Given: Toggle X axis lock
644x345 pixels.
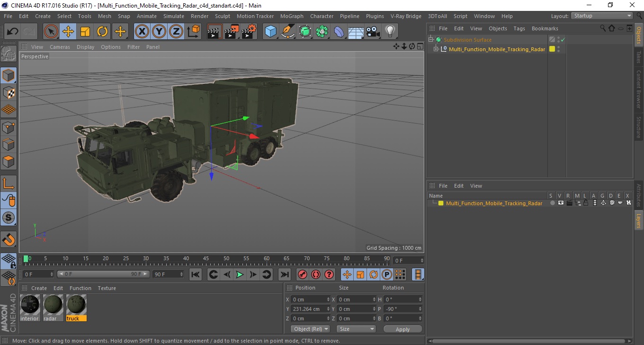Looking at the screenshot, I should pos(142,32).
